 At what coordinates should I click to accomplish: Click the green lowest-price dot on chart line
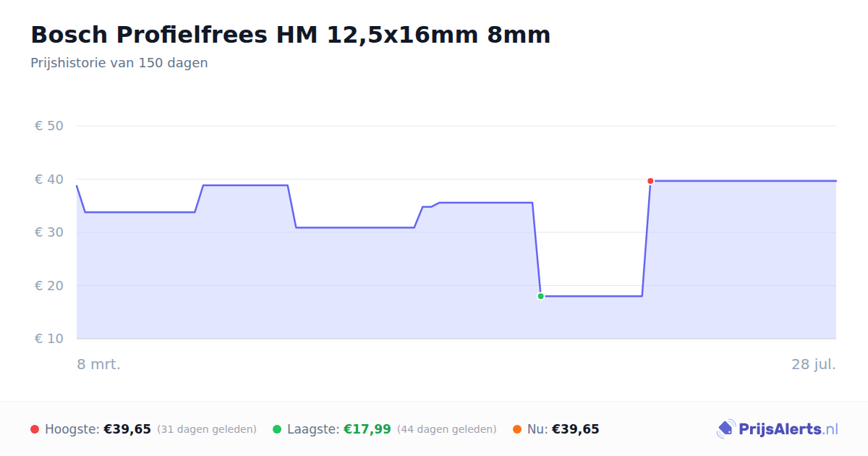[x=540, y=296]
